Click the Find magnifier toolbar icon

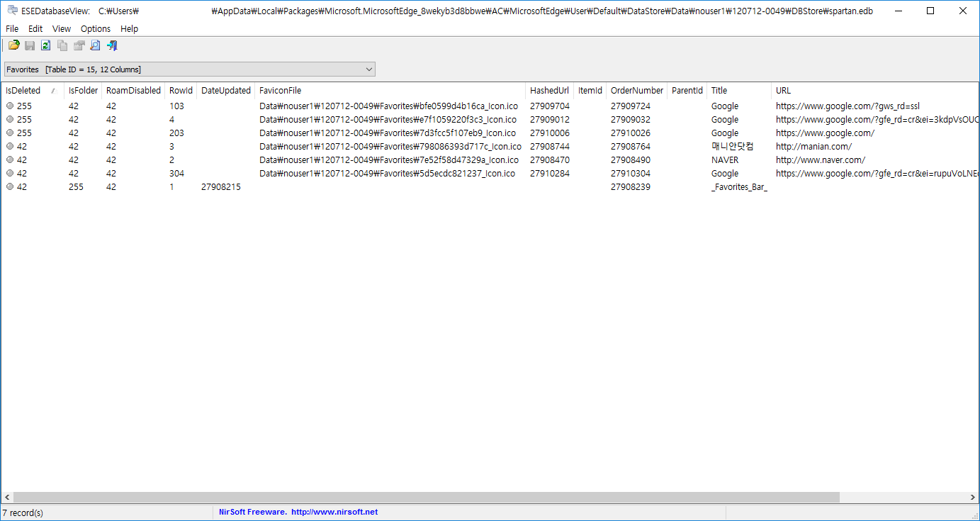(95, 45)
